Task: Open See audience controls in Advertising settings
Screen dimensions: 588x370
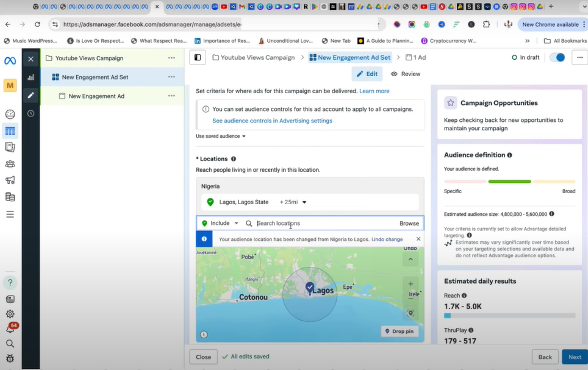Action: 272,121
